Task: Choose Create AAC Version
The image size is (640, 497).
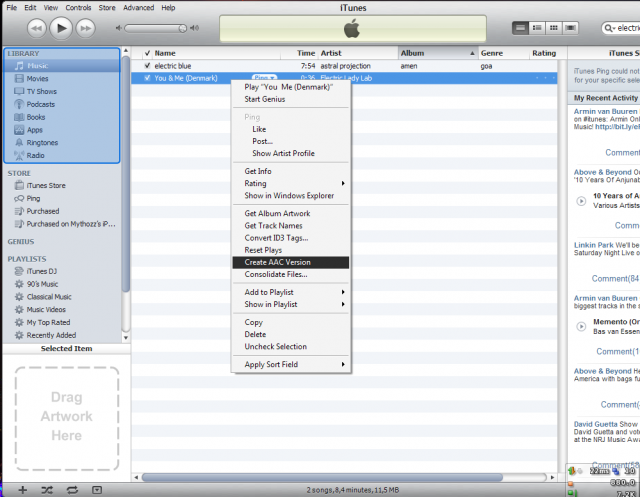Action: (291, 262)
